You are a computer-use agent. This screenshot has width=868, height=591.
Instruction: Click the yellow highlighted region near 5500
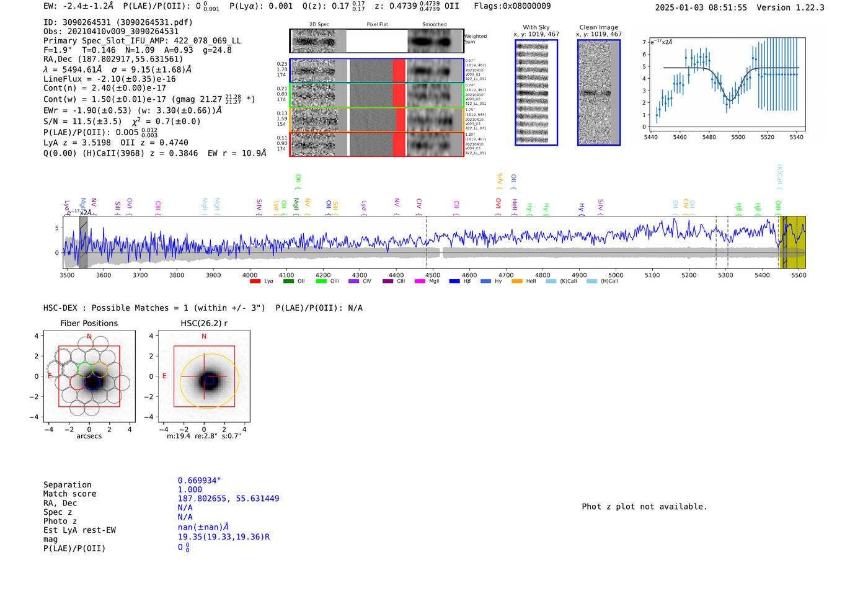pyautogui.click(x=792, y=242)
